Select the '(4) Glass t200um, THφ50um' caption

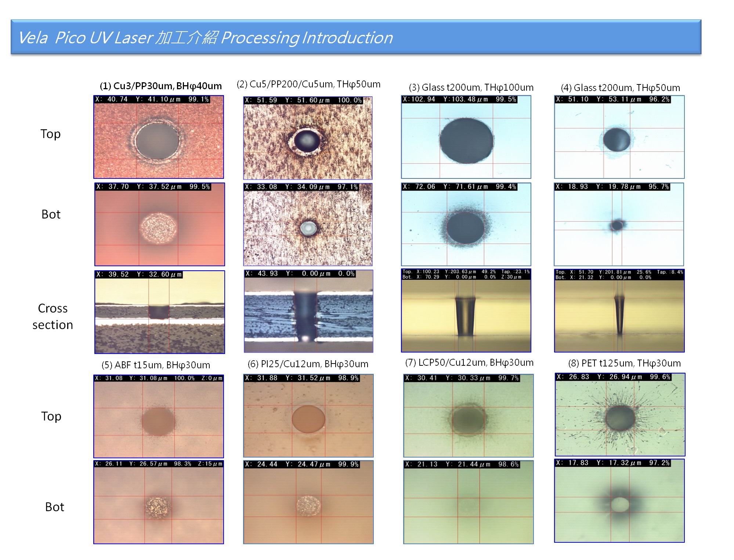click(x=620, y=88)
